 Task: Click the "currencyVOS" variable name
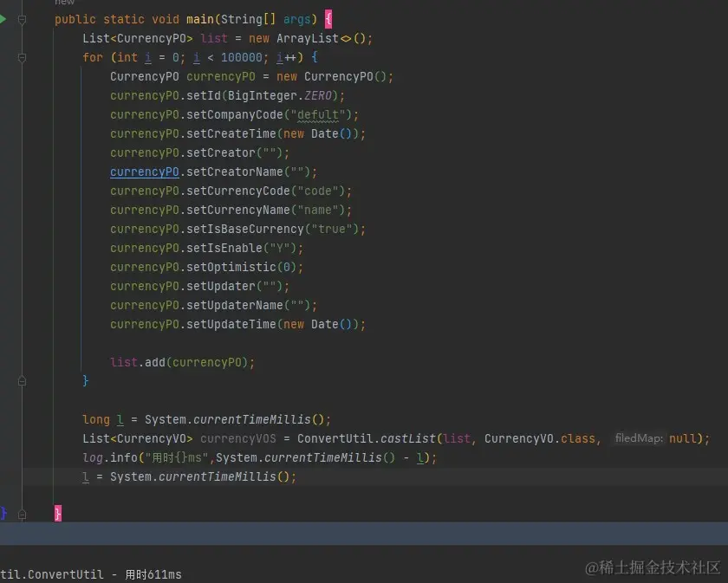coord(237,438)
